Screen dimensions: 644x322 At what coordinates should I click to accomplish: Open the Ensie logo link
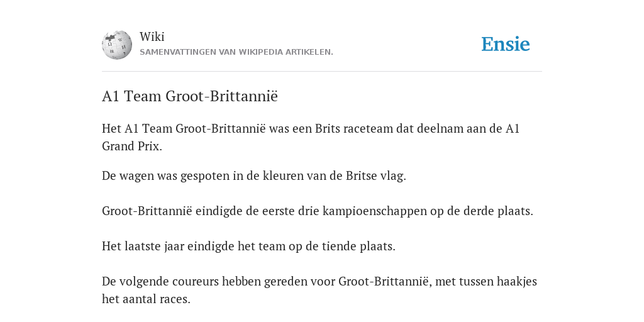pos(506,45)
